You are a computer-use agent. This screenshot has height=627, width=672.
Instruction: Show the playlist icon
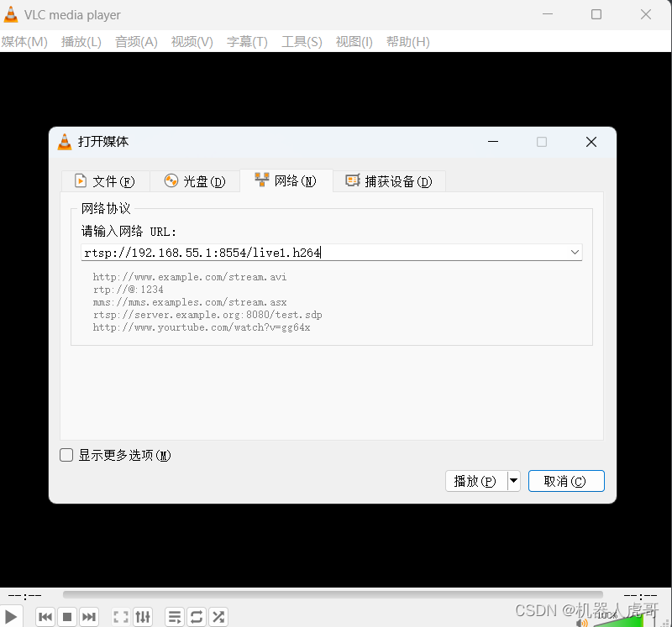point(174,616)
